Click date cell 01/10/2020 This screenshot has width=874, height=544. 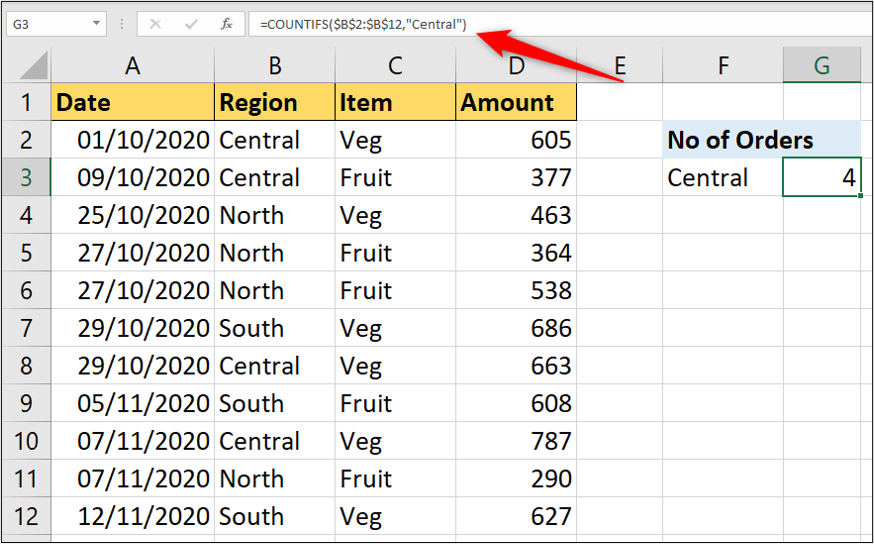(133, 140)
